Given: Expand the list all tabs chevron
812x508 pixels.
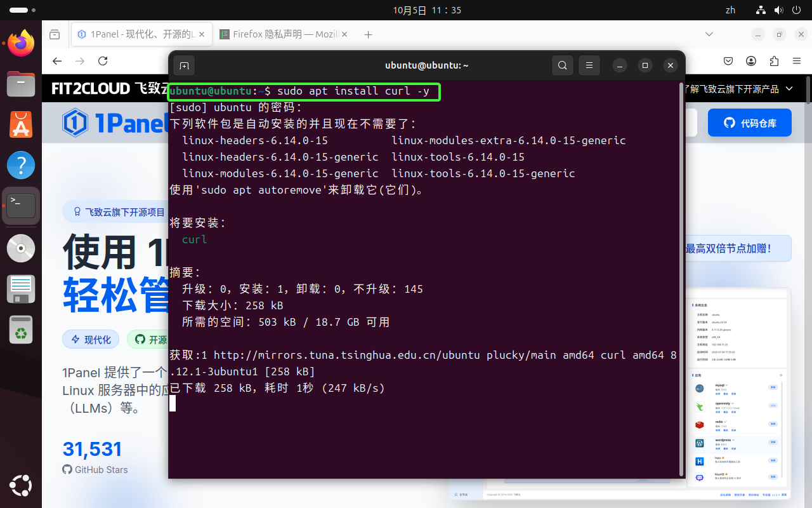Looking at the screenshot, I should [709, 34].
